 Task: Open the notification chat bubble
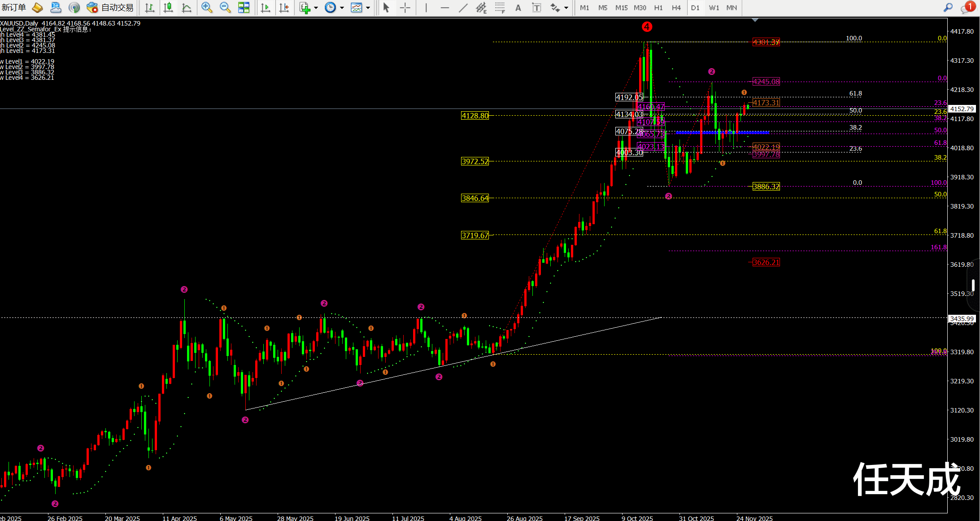click(966, 8)
